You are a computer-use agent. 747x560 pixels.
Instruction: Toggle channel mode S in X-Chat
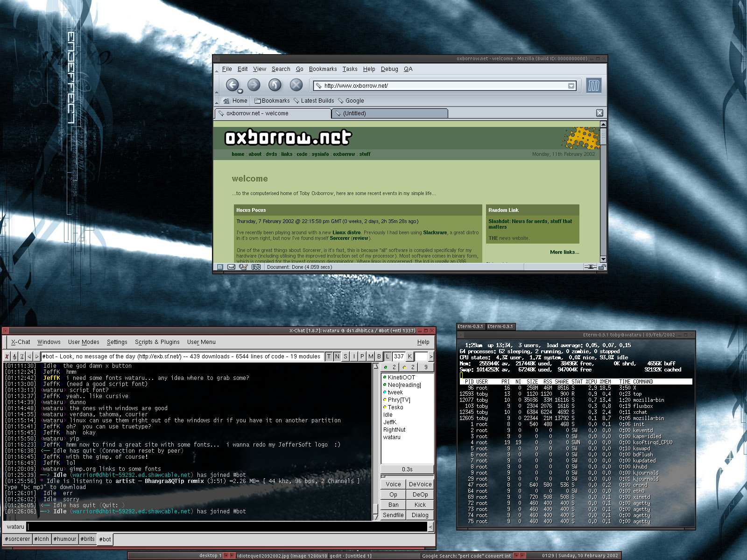tap(345, 357)
